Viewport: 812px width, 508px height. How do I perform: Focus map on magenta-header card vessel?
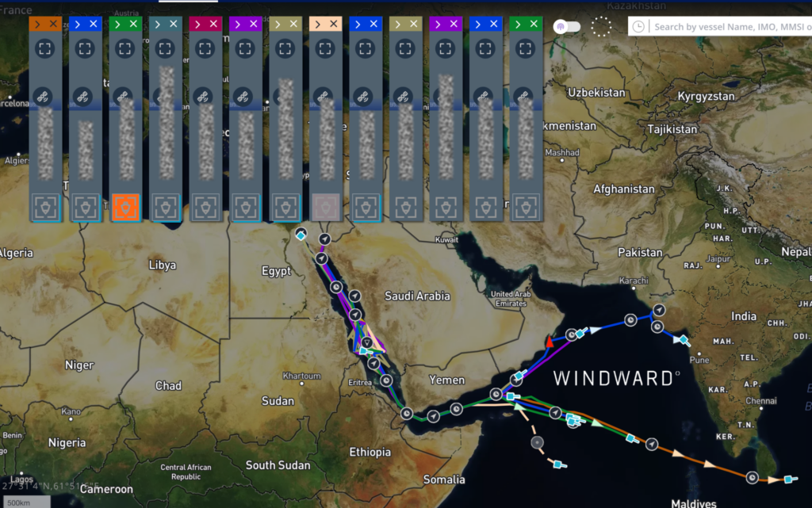[205, 48]
